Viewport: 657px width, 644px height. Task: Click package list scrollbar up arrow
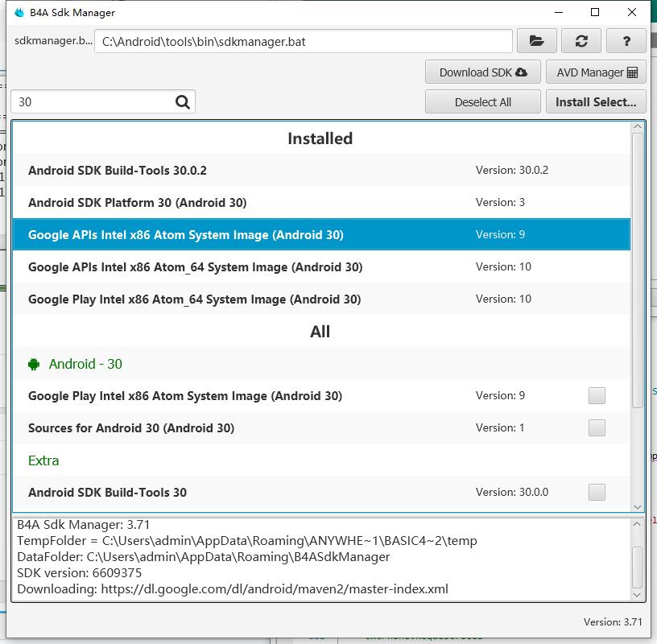click(x=638, y=126)
